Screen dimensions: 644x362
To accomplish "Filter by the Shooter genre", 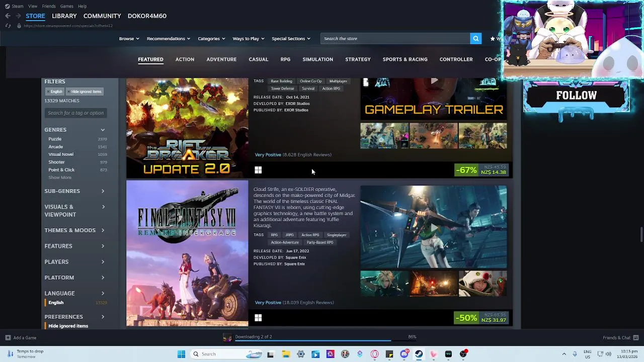I will click(x=56, y=162).
